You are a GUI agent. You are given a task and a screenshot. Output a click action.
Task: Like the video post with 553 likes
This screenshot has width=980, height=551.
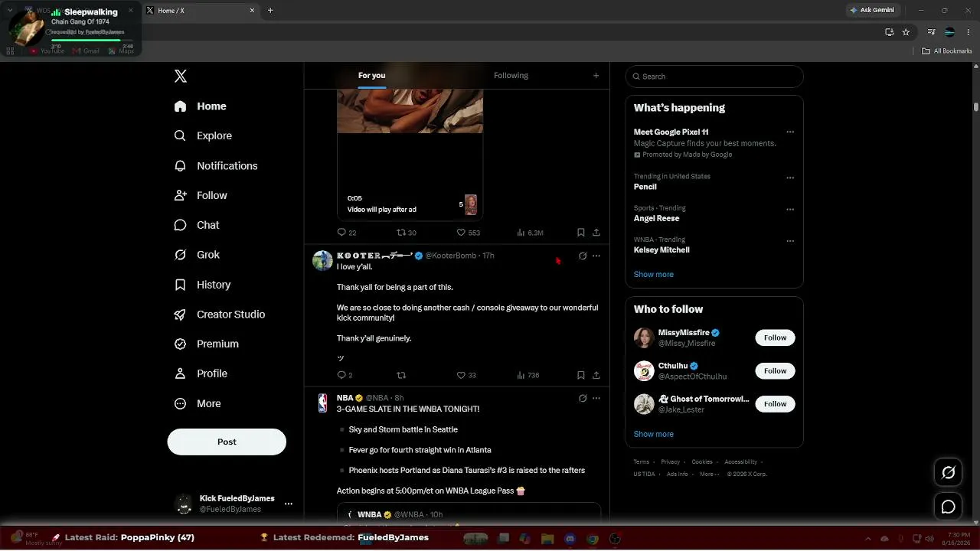(468, 233)
